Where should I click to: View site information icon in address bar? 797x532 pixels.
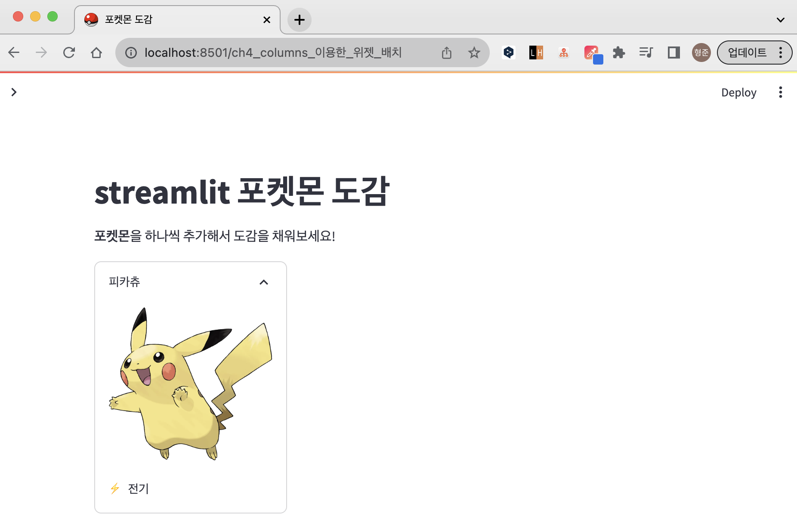(x=131, y=53)
